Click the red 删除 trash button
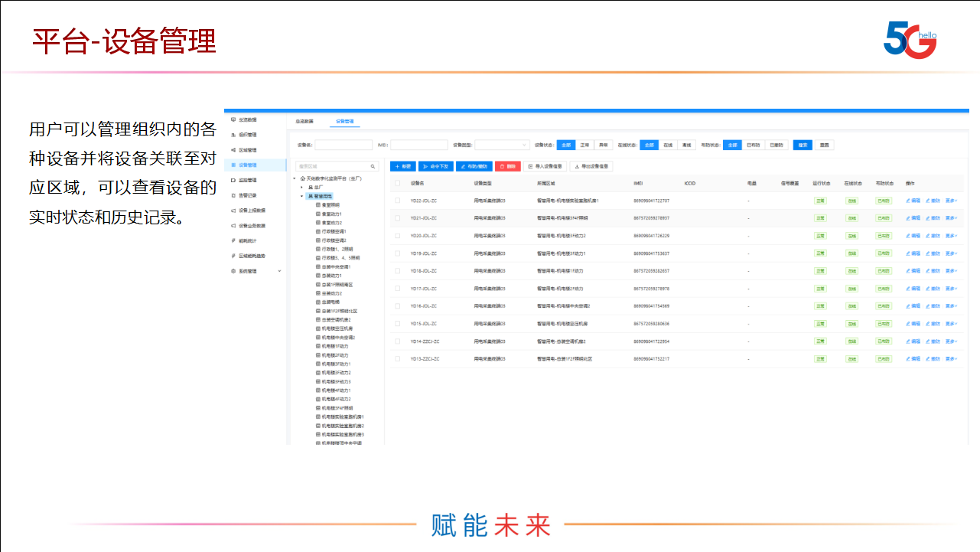Image resolution: width=980 pixels, height=552 pixels. [507, 166]
